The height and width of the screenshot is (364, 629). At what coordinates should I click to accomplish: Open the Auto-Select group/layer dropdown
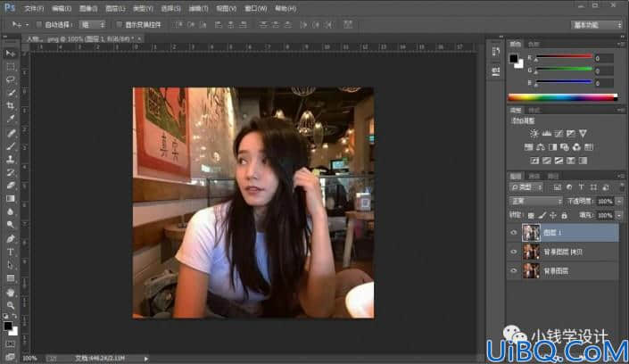coord(92,24)
